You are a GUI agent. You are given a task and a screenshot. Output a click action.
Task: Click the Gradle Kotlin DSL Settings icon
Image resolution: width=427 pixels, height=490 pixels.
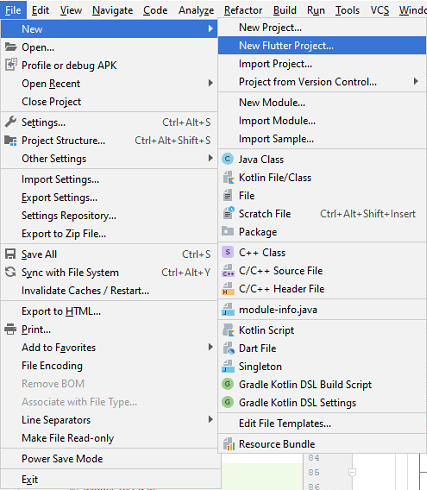tap(228, 402)
